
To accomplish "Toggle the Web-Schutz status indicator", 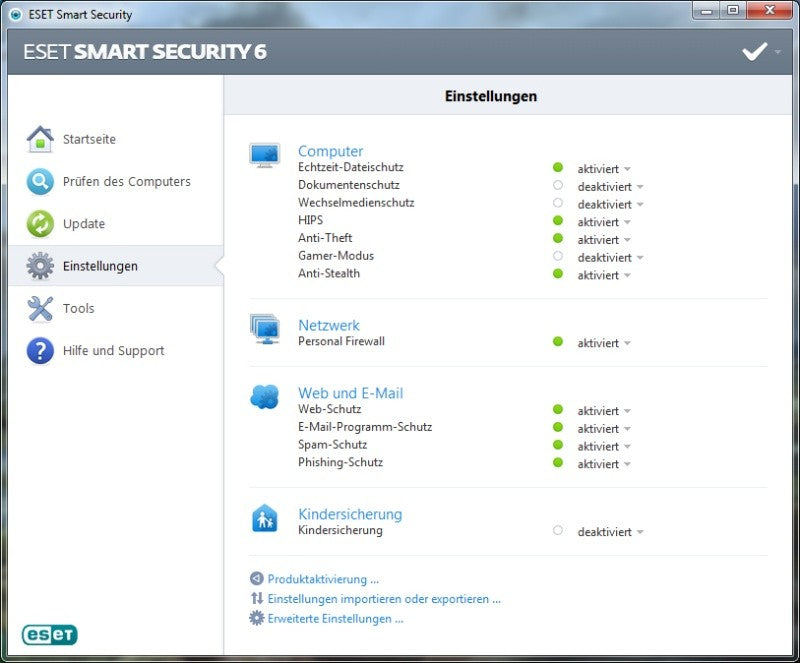I will tap(558, 409).
